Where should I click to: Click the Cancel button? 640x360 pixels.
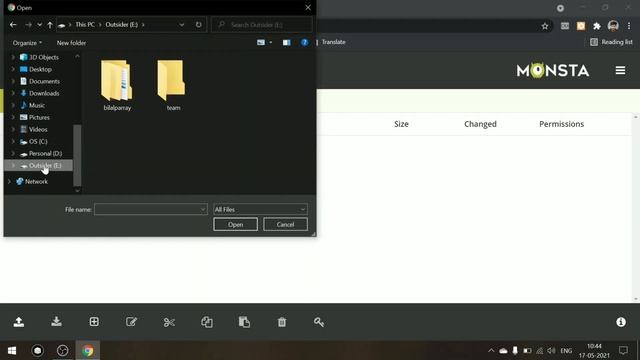285,224
